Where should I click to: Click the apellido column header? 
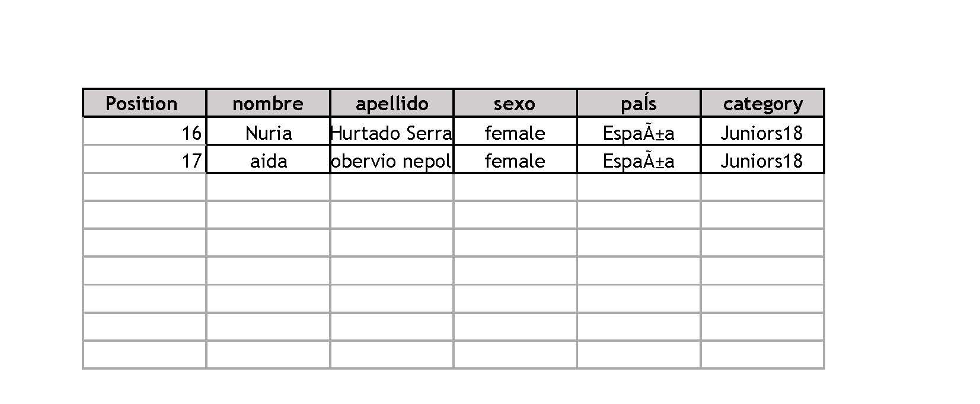click(x=392, y=103)
